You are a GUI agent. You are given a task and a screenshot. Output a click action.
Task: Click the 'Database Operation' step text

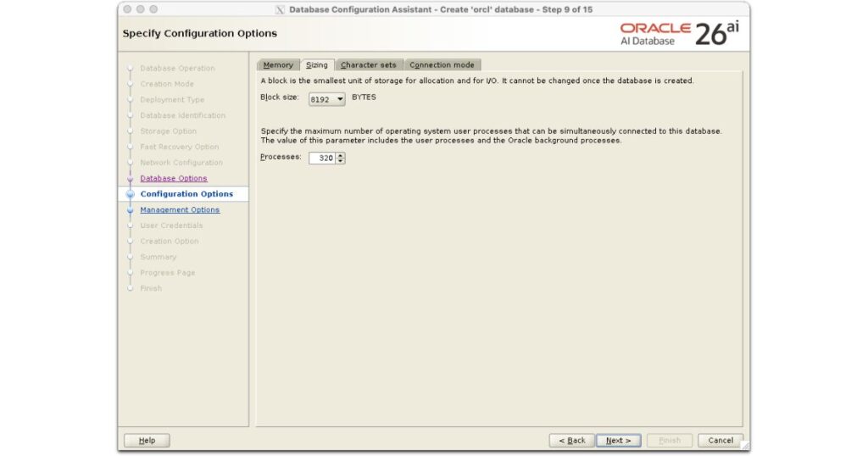pyautogui.click(x=177, y=68)
